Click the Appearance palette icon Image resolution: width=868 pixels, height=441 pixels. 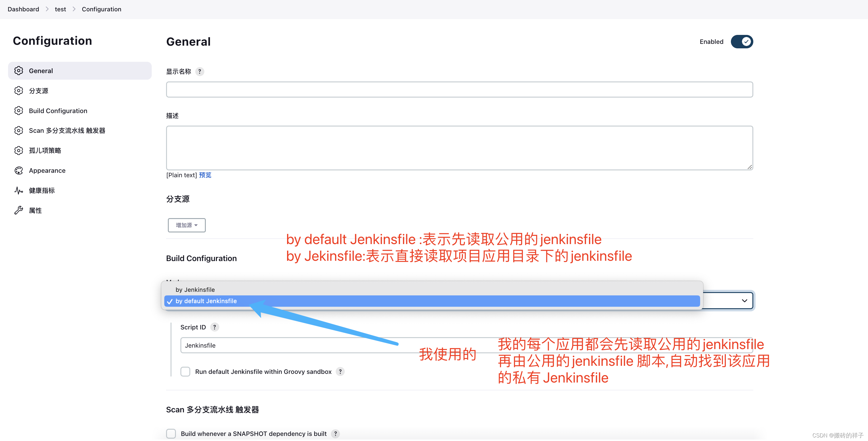[19, 171]
